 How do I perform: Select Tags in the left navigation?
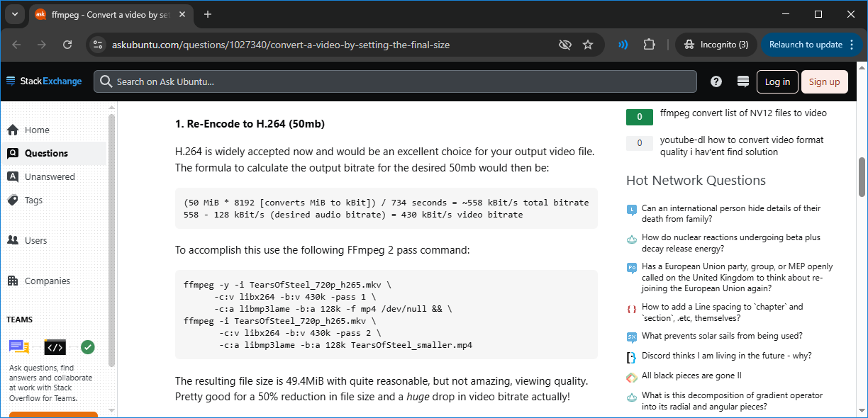[x=33, y=200]
